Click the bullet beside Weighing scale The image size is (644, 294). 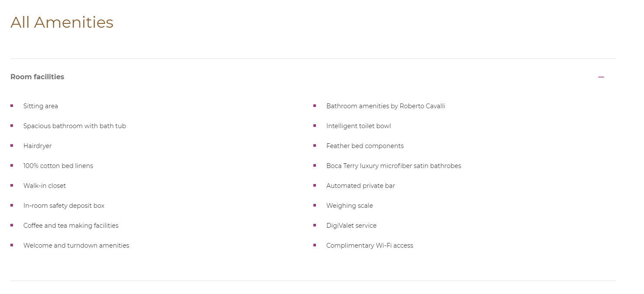pyautogui.click(x=315, y=205)
